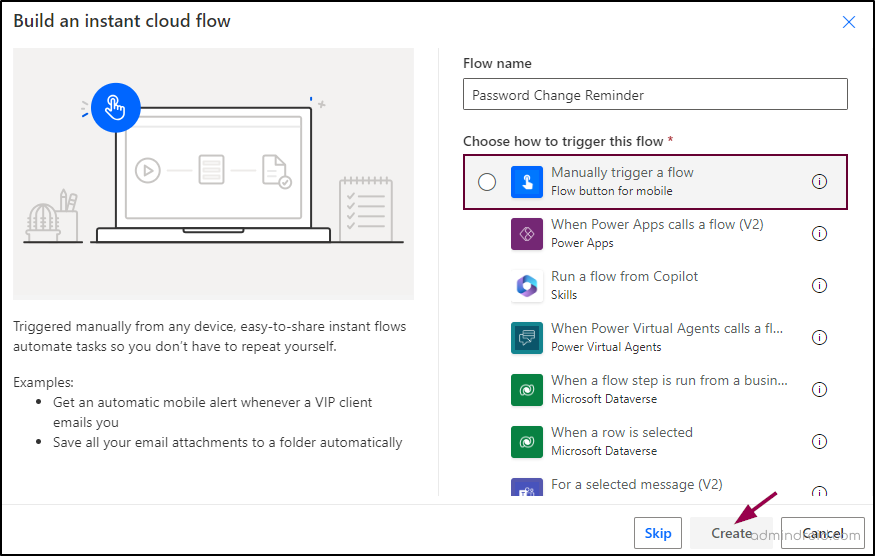Choose the Run a flow from Copilot trigger
This screenshot has width=875, height=556.
[624, 277]
